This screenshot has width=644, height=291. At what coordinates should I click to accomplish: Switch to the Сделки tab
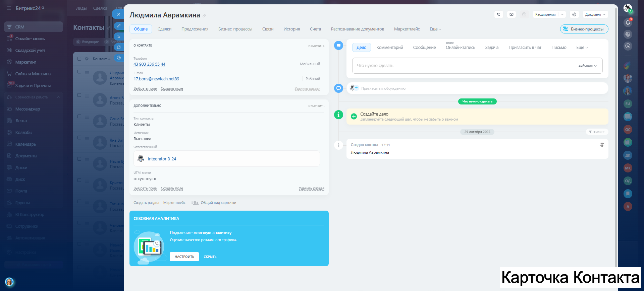(x=164, y=29)
